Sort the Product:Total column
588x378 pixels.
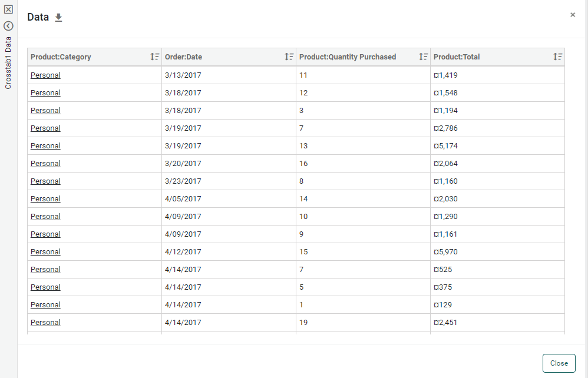tap(557, 57)
